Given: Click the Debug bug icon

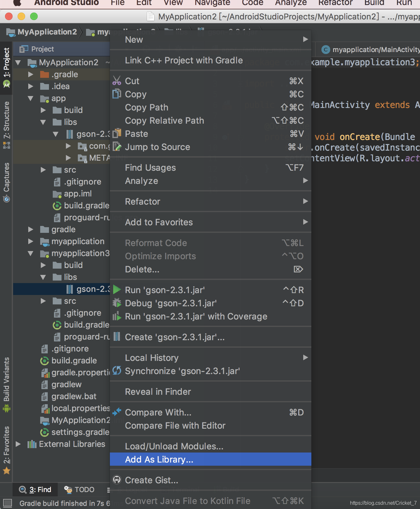Looking at the screenshot, I should click(x=117, y=303).
